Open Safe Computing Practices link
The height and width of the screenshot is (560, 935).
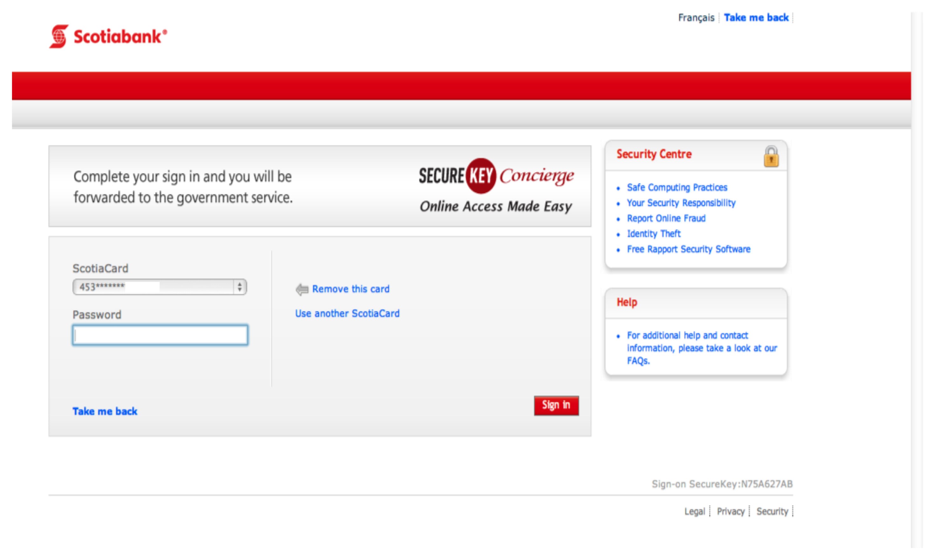click(x=677, y=188)
